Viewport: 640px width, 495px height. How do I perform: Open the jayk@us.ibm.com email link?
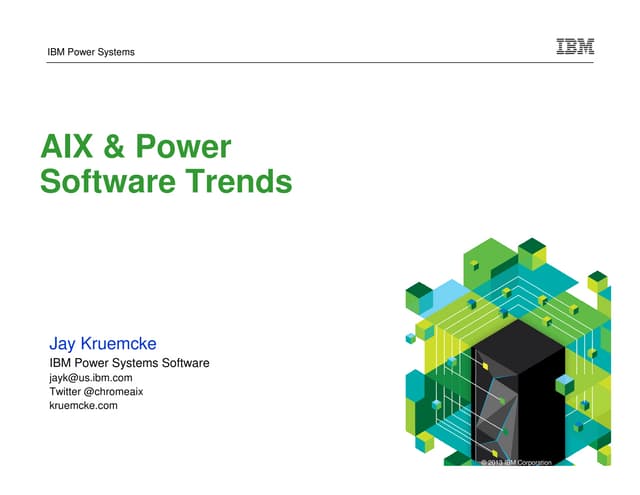click(91, 378)
